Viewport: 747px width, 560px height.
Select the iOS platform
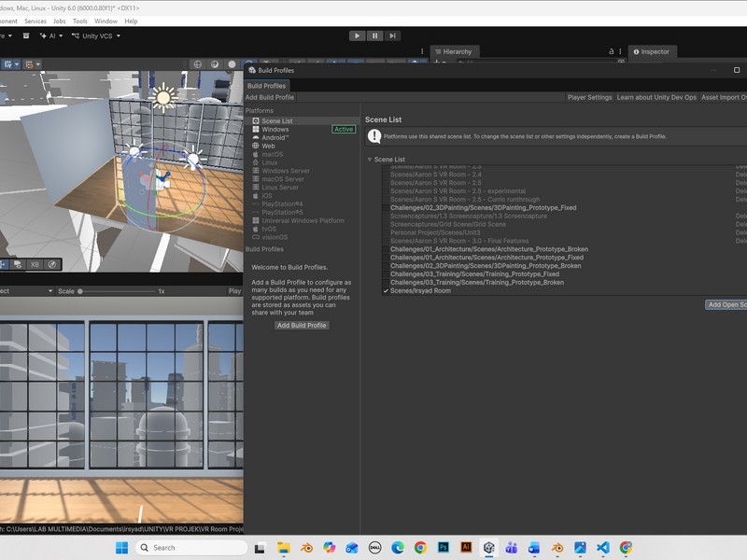[x=302, y=196]
